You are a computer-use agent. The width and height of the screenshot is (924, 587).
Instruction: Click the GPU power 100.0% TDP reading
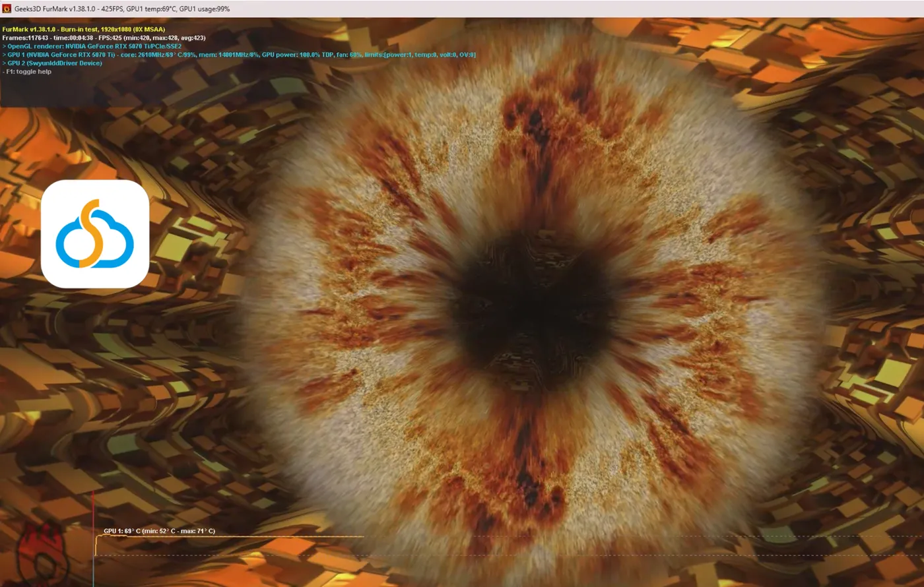[294, 55]
